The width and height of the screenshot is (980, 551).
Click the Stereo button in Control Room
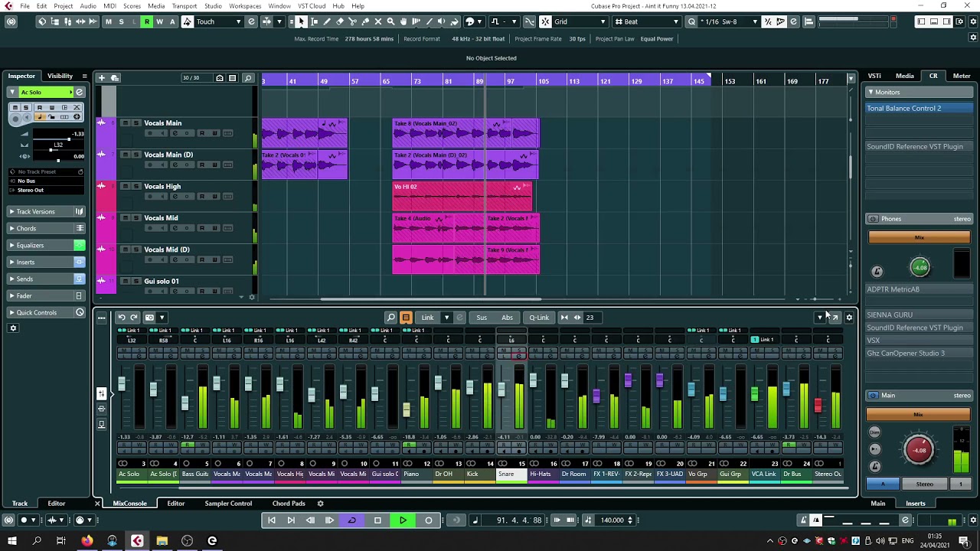[925, 484]
